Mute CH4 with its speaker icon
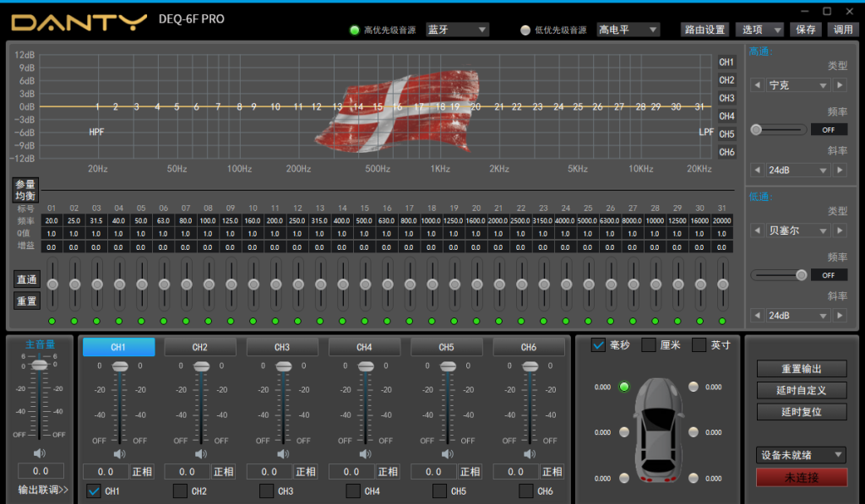The image size is (865, 504). pyautogui.click(x=365, y=454)
